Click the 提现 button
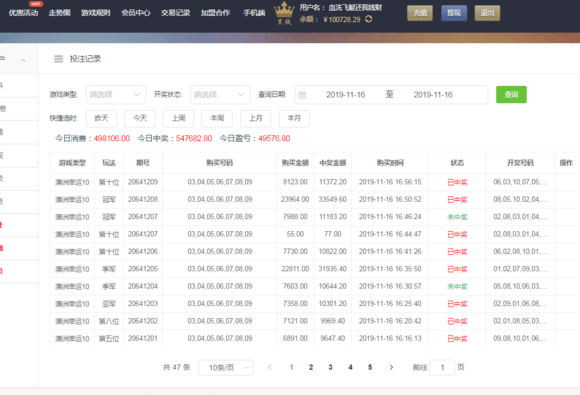580x395 pixels. click(454, 13)
